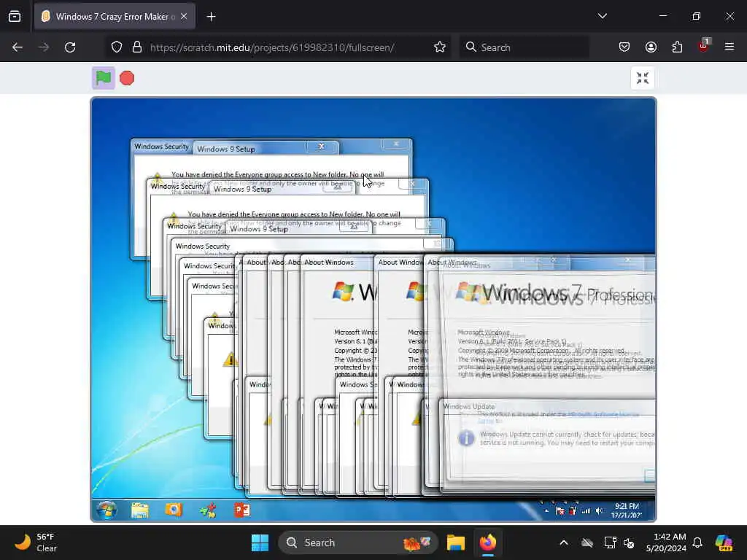
Task: Open Firefox account menu
Action: 651,47
